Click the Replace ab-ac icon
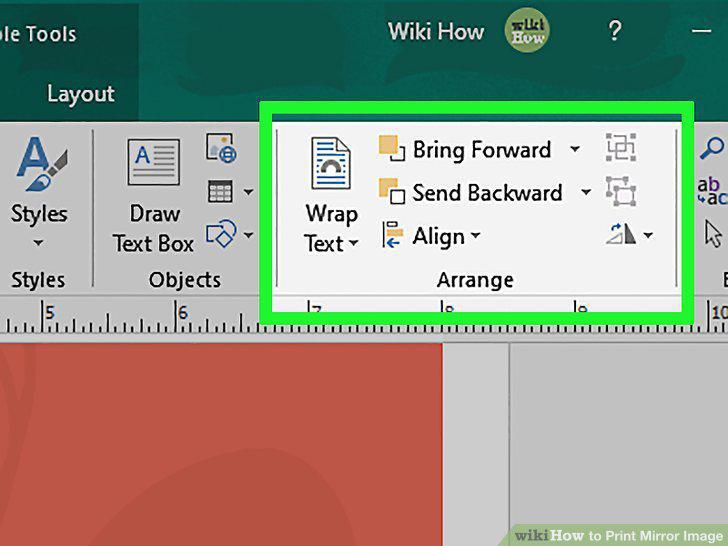728x546 pixels. [x=712, y=191]
